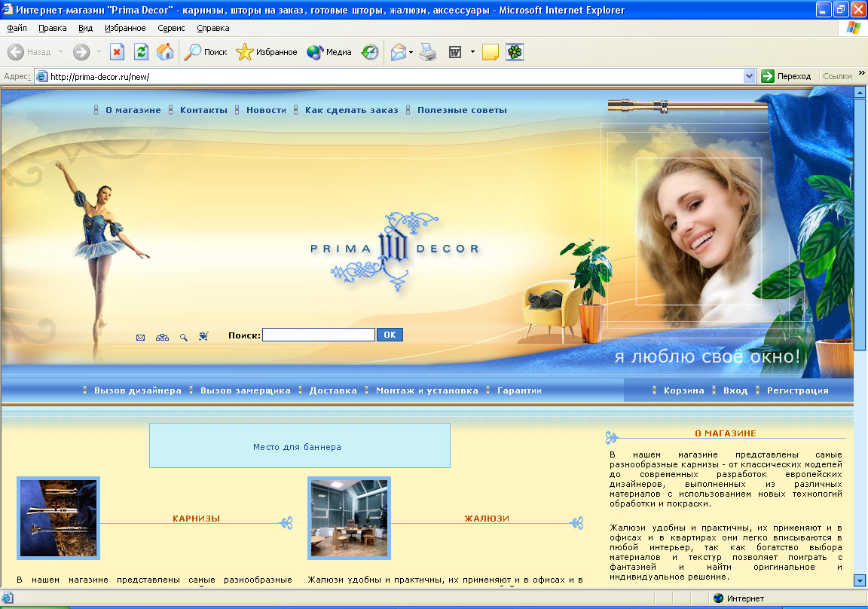The height and width of the screenshot is (609, 868).
Task: Click the status bar page icon
Action: pos(8,598)
